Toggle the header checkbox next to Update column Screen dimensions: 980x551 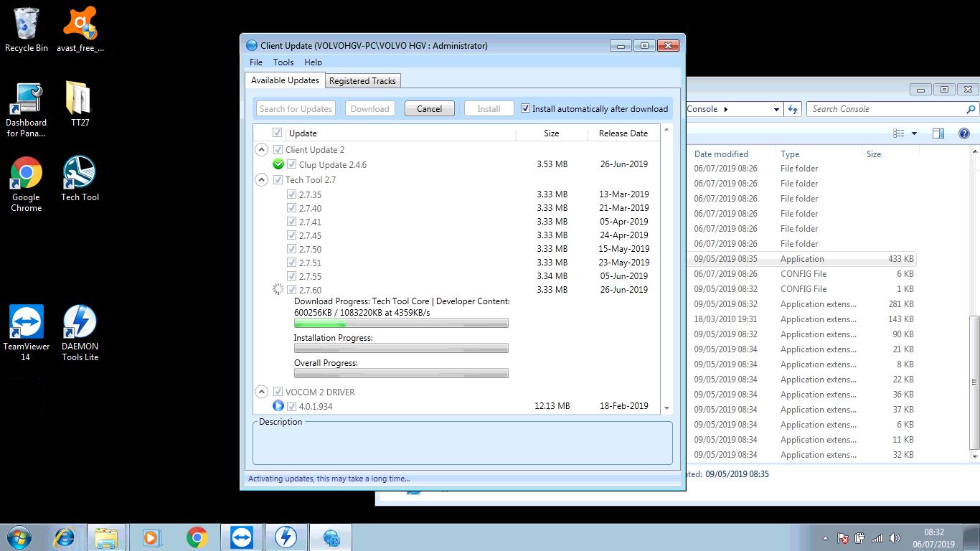(277, 133)
